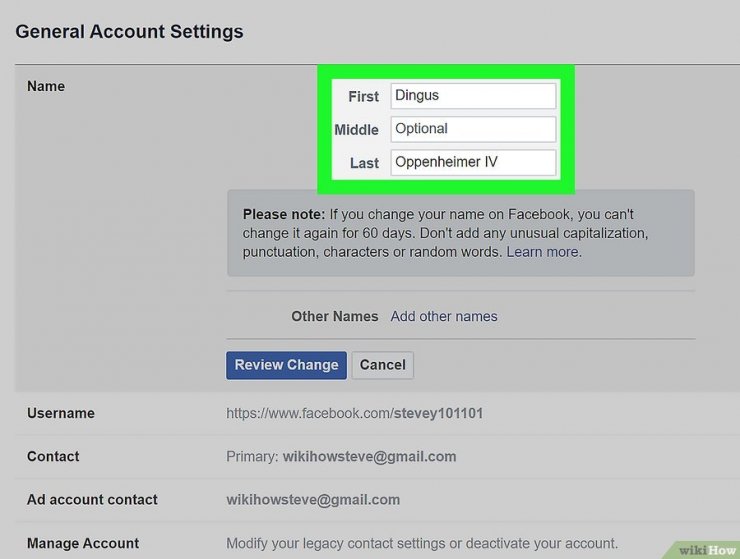Click the Last field label

coord(364,162)
